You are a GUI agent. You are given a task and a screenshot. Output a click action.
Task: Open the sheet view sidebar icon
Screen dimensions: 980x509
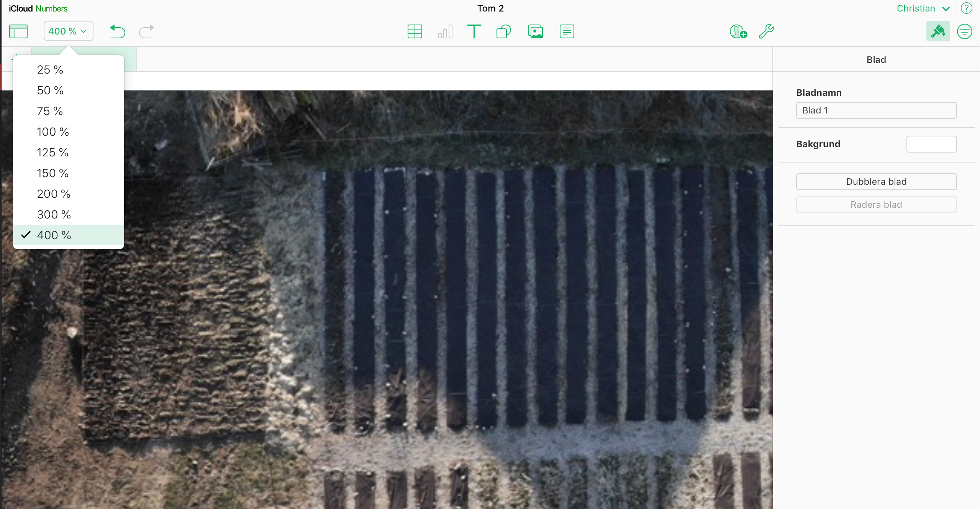pyautogui.click(x=18, y=31)
